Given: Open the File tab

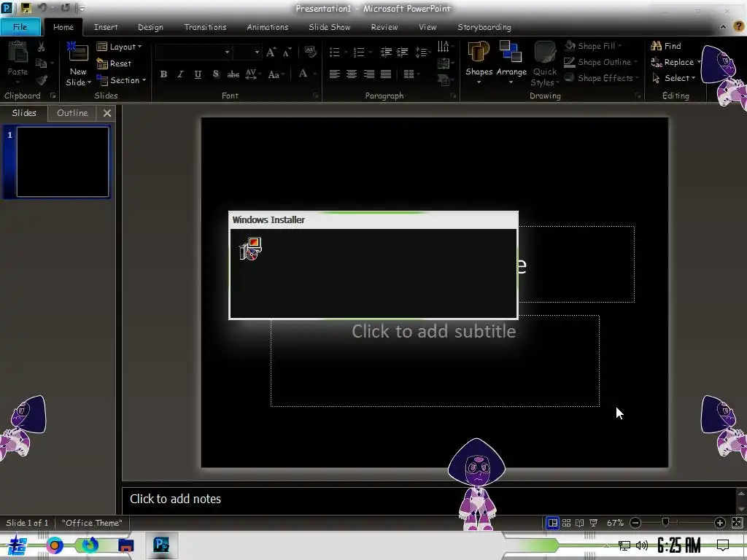Looking at the screenshot, I should (x=20, y=27).
